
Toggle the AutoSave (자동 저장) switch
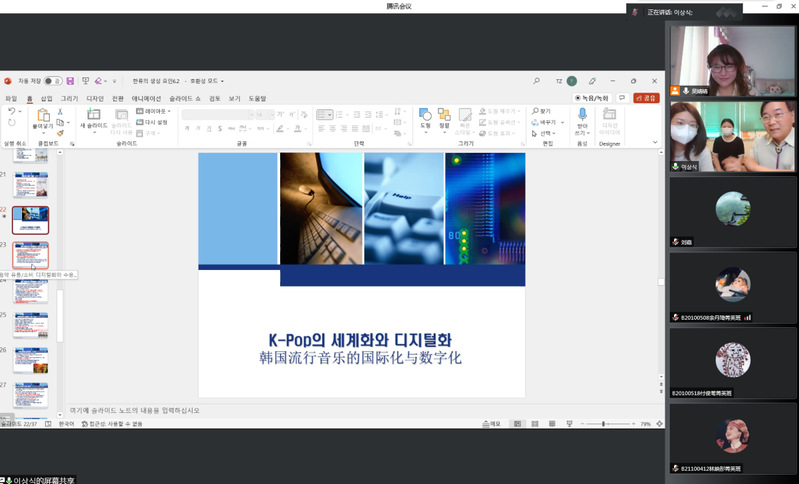pyautogui.click(x=52, y=81)
